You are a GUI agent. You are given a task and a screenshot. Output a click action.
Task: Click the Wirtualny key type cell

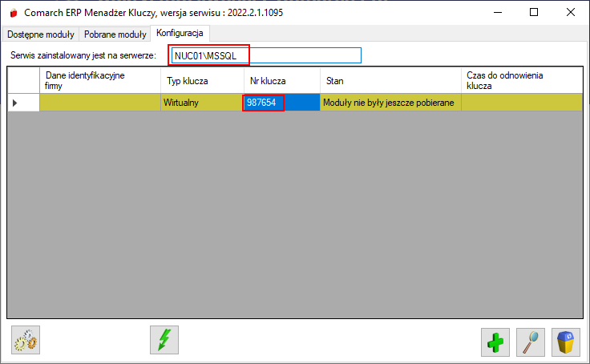202,103
